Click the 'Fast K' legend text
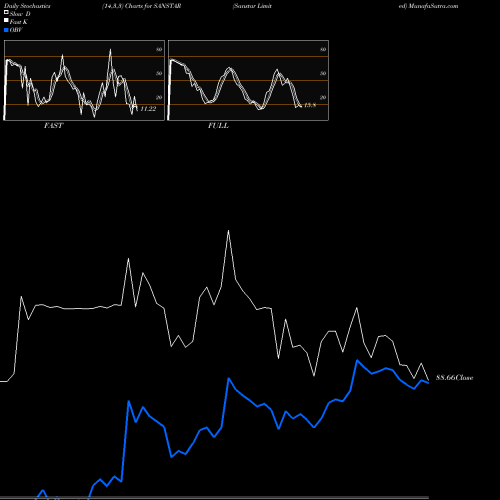 pos(19,22)
